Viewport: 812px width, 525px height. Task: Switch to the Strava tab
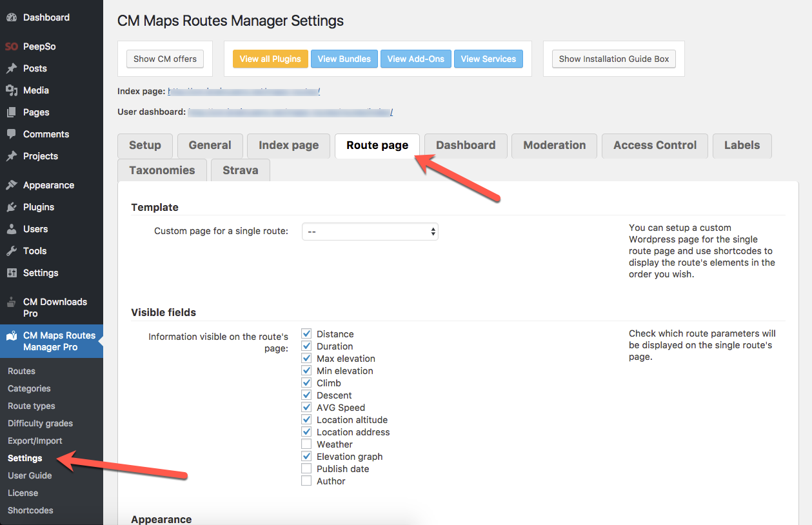[241, 171]
